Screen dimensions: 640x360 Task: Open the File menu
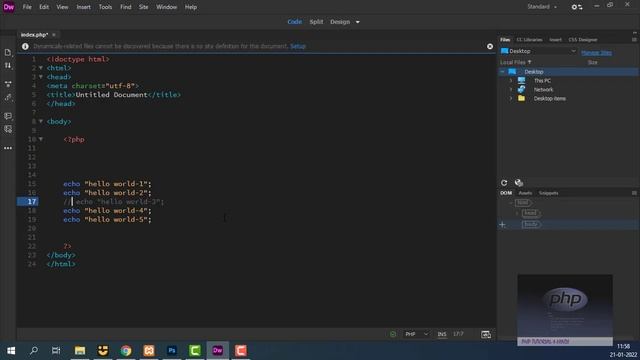click(x=27, y=7)
